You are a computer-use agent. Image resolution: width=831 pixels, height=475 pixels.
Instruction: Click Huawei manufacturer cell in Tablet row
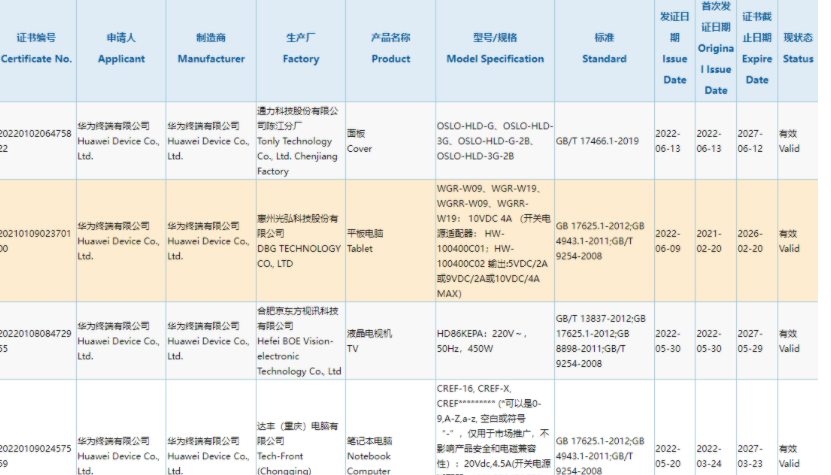point(211,241)
